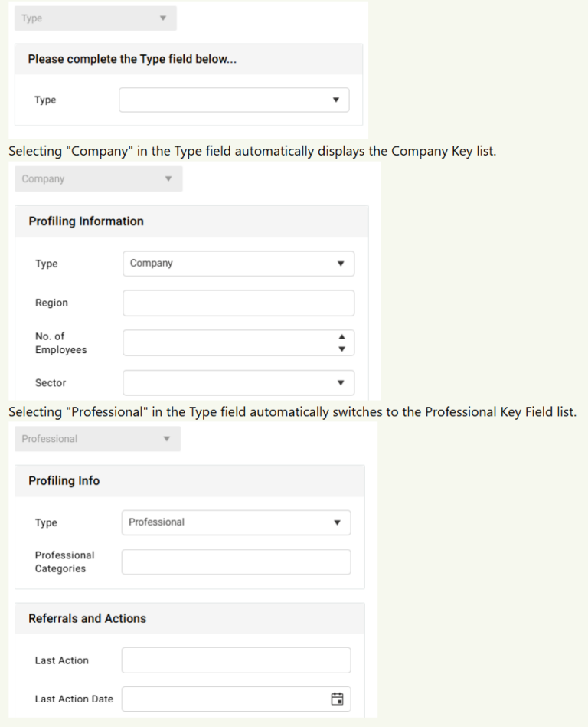Viewport: 588px width, 727px height.
Task: Select the Type dropdown showing Company
Action: point(238,263)
